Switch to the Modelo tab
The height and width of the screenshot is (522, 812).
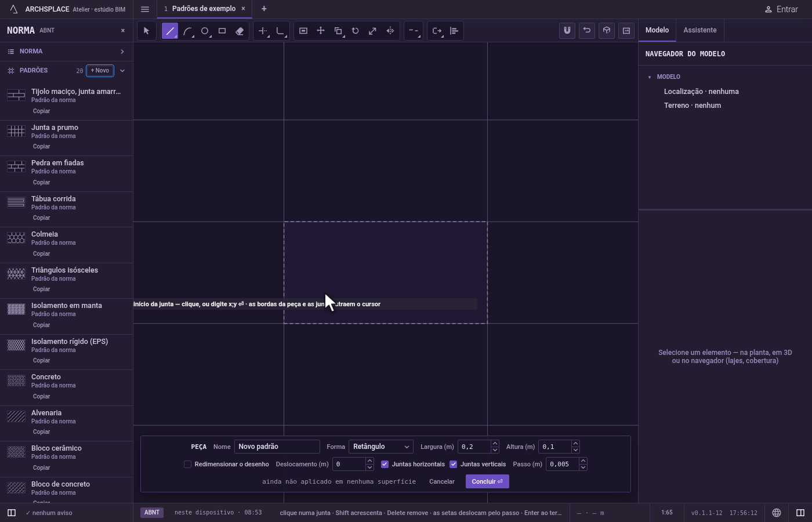tap(657, 30)
